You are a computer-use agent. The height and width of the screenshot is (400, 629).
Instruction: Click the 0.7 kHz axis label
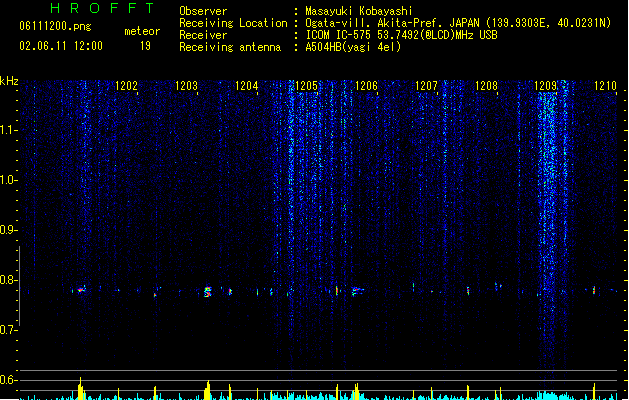tap(8, 330)
